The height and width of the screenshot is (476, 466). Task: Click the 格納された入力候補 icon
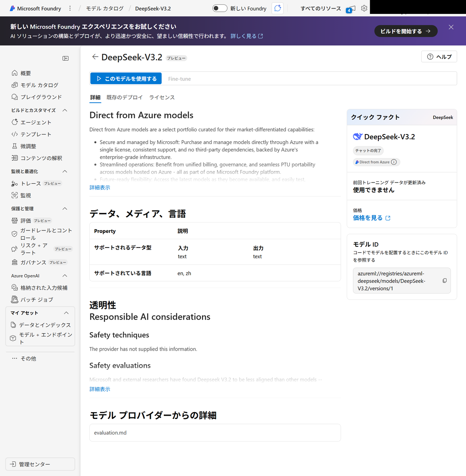click(x=15, y=288)
